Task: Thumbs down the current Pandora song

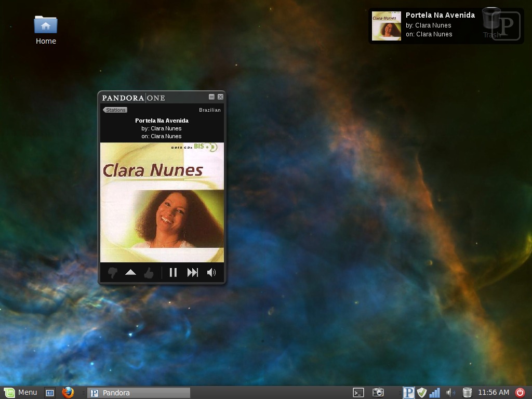Action: tap(112, 272)
